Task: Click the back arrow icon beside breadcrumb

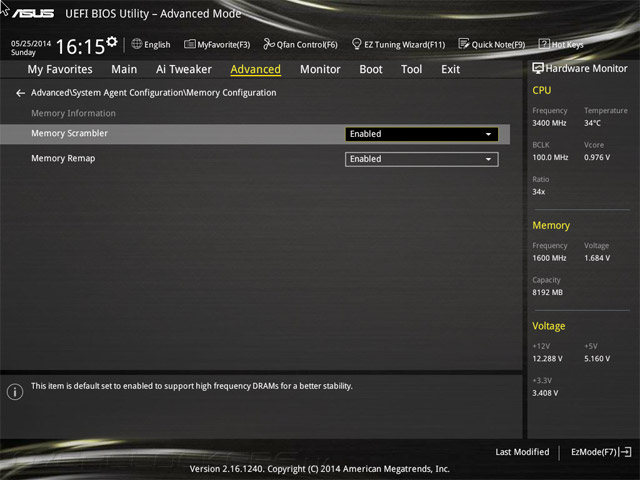Action: pos(20,93)
